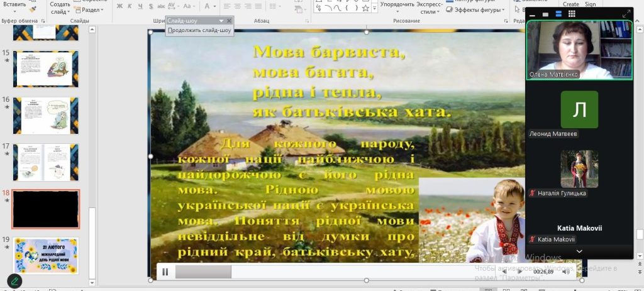
Task: Justify text in paragraph group
Action: click(x=258, y=6)
